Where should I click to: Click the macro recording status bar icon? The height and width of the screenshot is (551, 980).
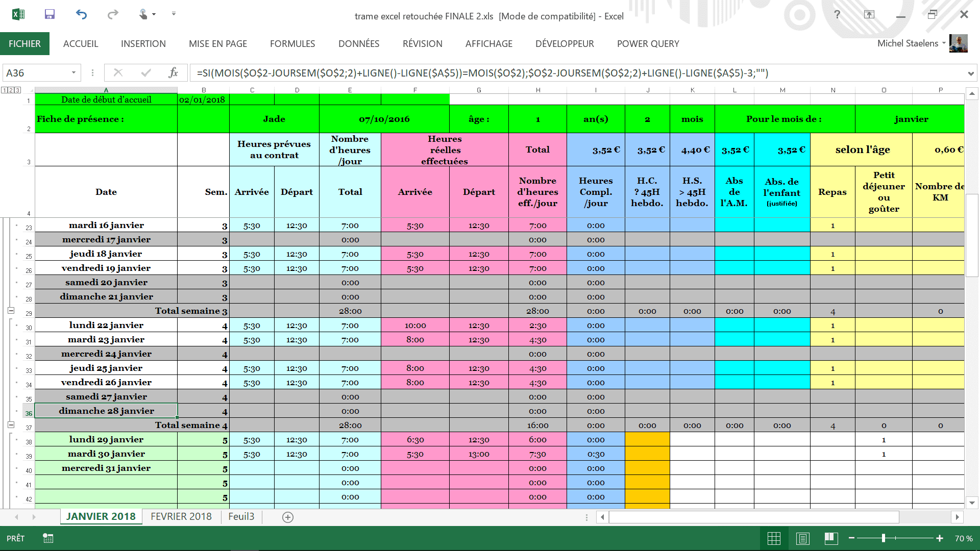(48, 538)
